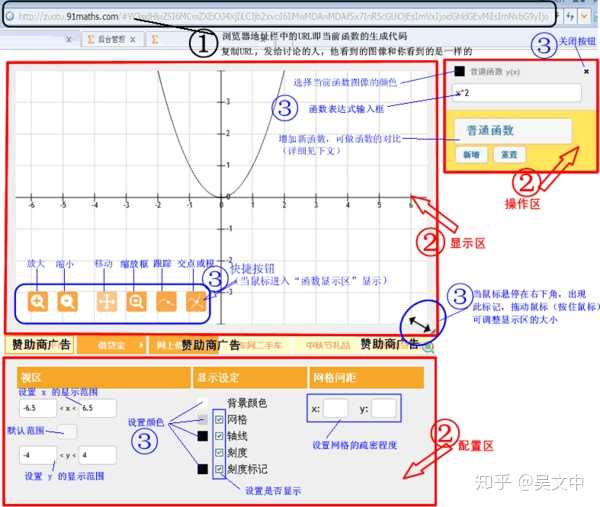The image size is (600, 507).
Task: Click the 新增 add function button
Action: click(x=471, y=155)
